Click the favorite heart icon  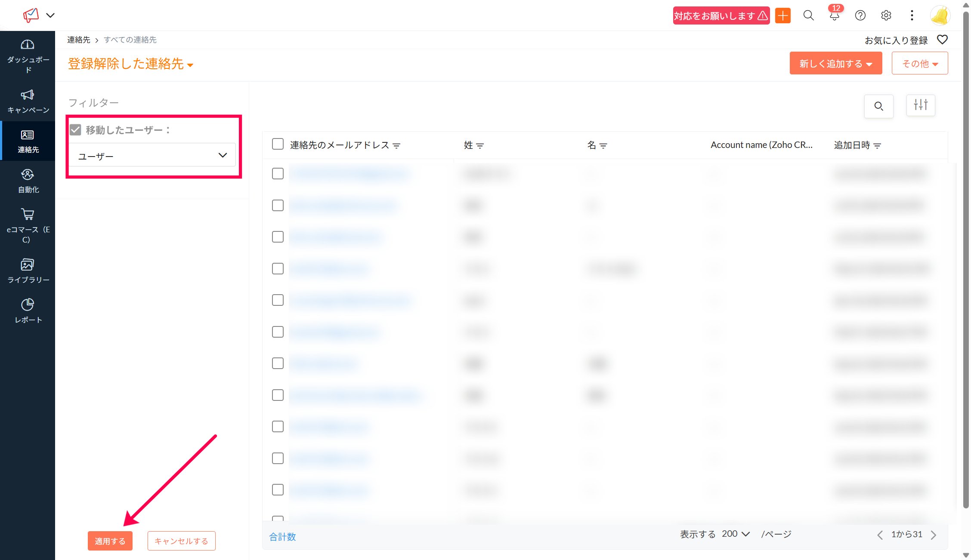tap(942, 40)
